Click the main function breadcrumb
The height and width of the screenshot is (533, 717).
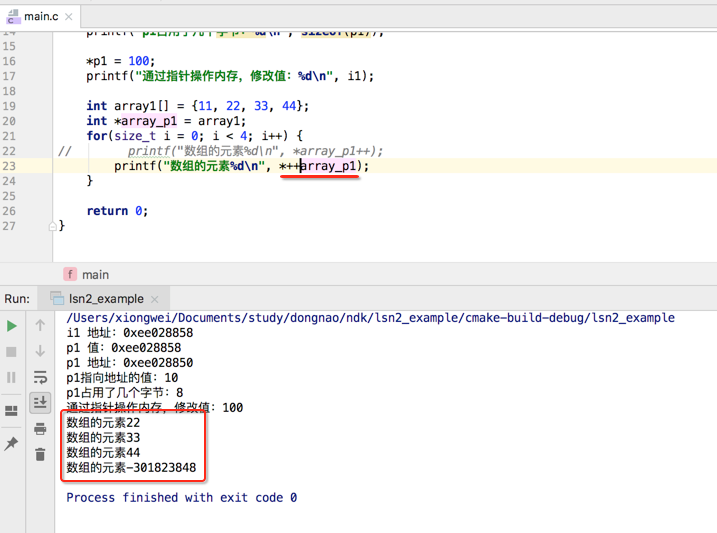(x=86, y=275)
